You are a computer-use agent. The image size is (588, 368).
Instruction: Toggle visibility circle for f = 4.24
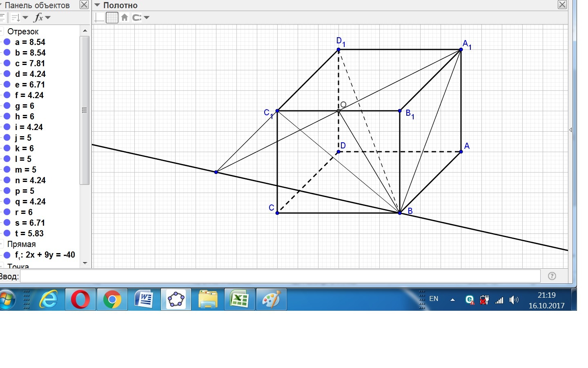7,95
